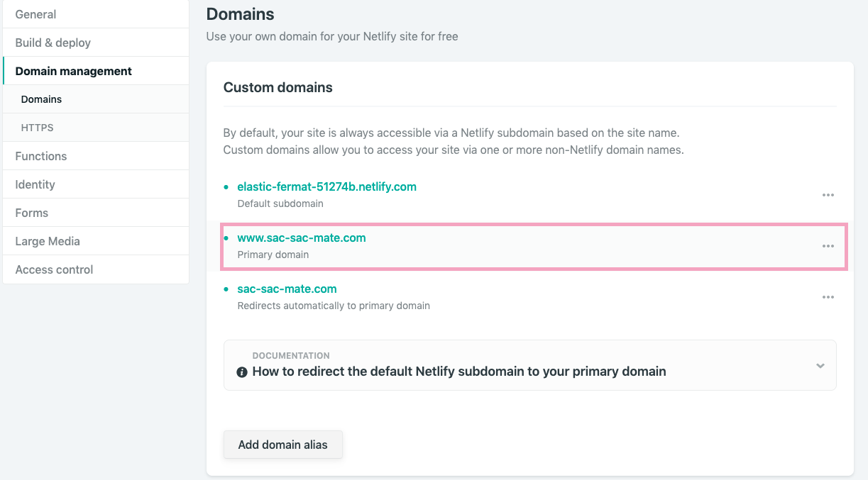The image size is (868, 480).
Task: Click the info icon in documentation box
Action: click(x=242, y=372)
